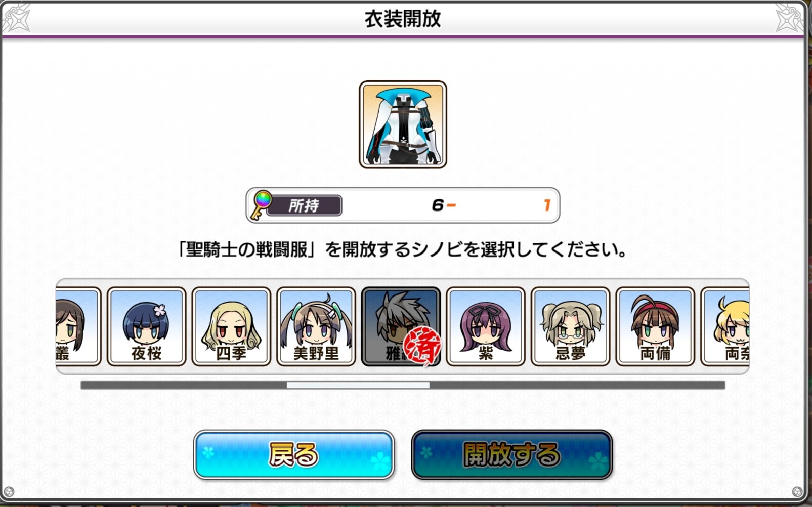Select the 夜桜 character portrait
This screenshot has height=507, width=812.
(146, 326)
